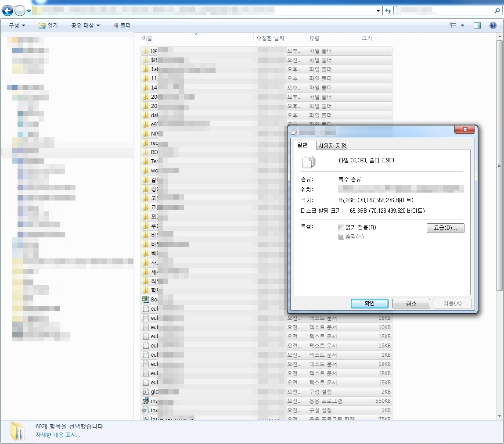504x444 pixels.
Task: Switch to the 사용자 지정 tab
Action: click(332, 146)
